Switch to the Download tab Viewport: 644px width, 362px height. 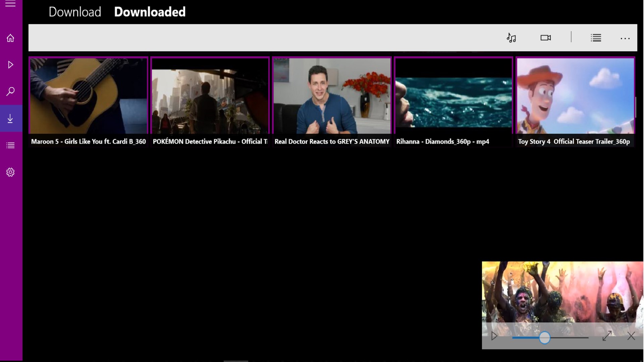point(75,12)
